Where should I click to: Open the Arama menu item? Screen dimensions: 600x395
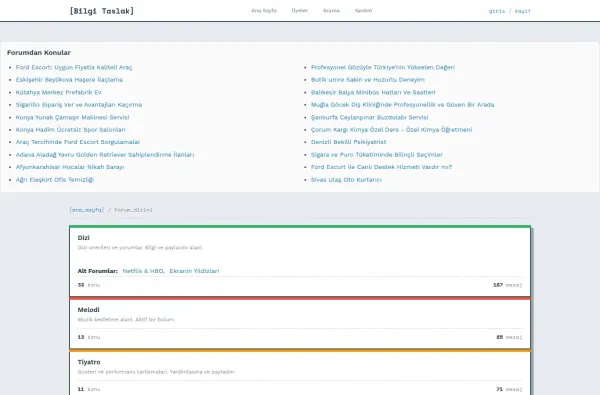coord(331,11)
